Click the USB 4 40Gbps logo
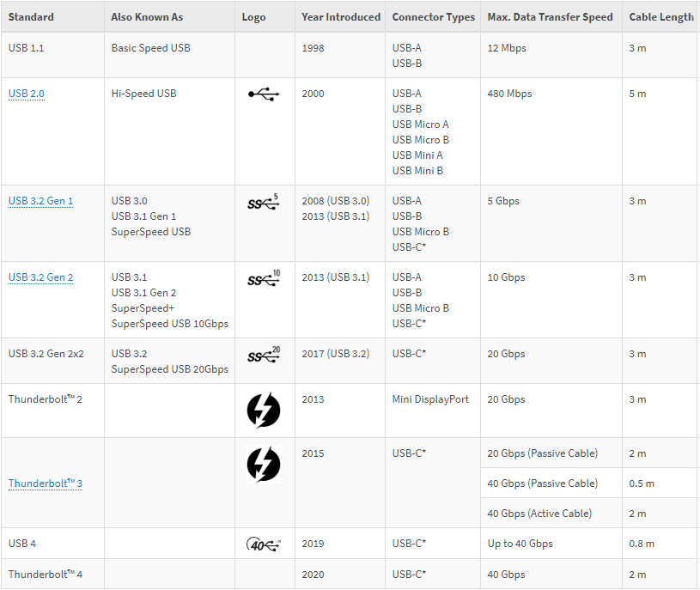 click(263, 544)
